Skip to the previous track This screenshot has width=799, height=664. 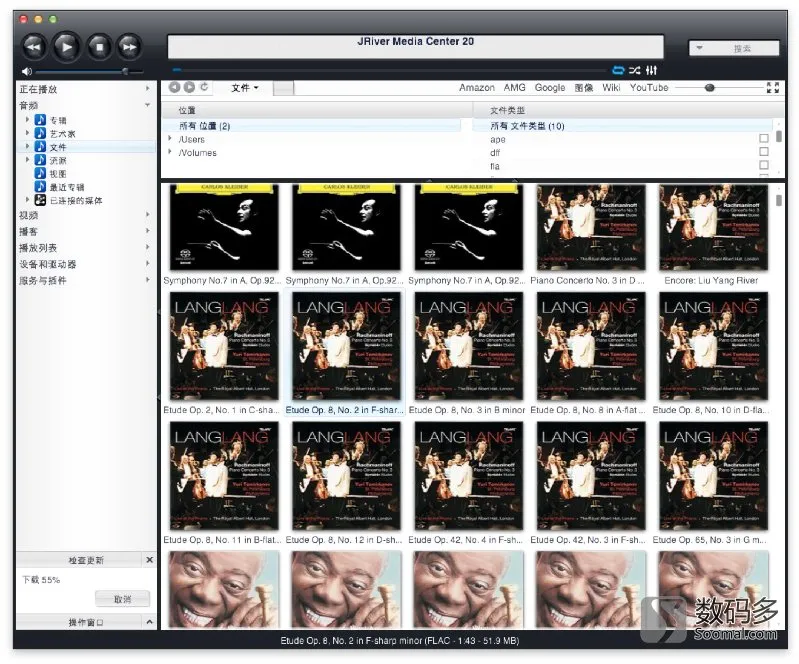[x=34, y=47]
